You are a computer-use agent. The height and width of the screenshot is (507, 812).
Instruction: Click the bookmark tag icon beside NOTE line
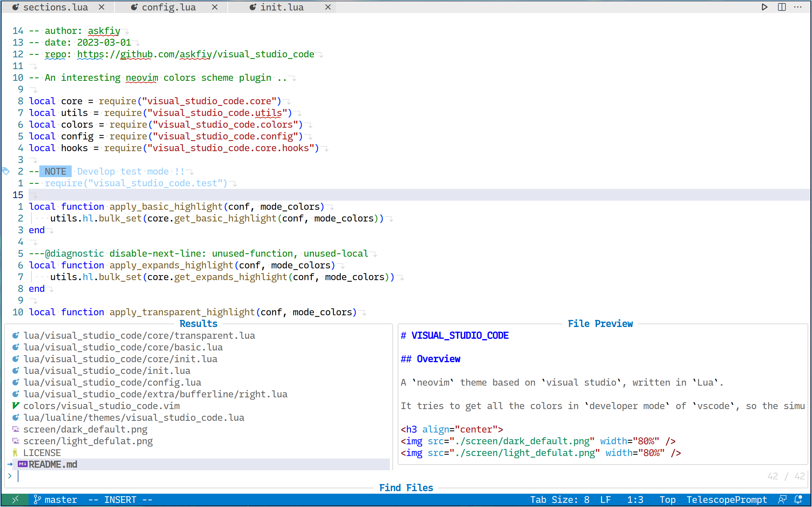(x=6, y=171)
